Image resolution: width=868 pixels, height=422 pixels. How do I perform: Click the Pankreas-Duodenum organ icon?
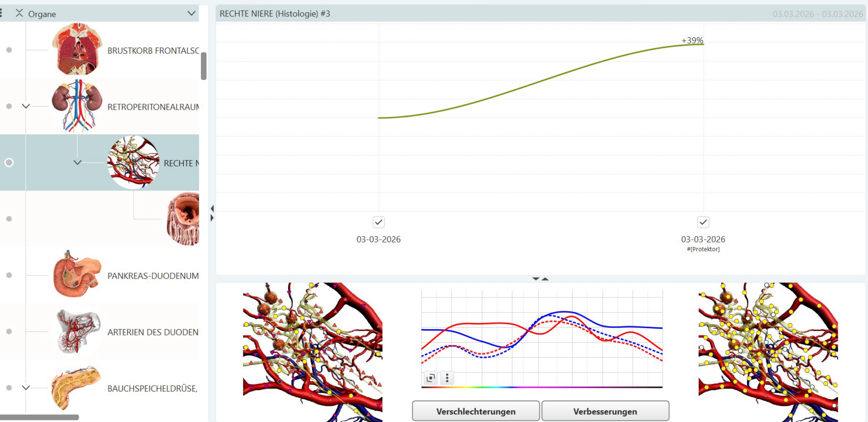[77, 275]
